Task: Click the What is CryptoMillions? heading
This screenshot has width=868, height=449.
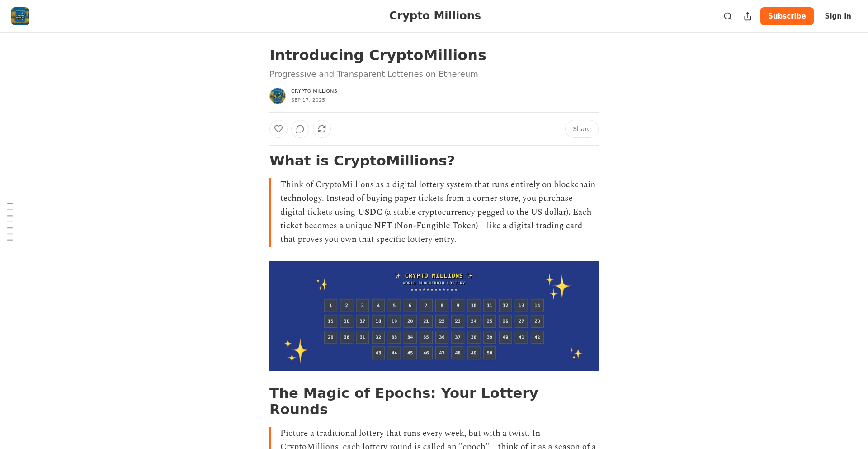Action: click(362, 161)
